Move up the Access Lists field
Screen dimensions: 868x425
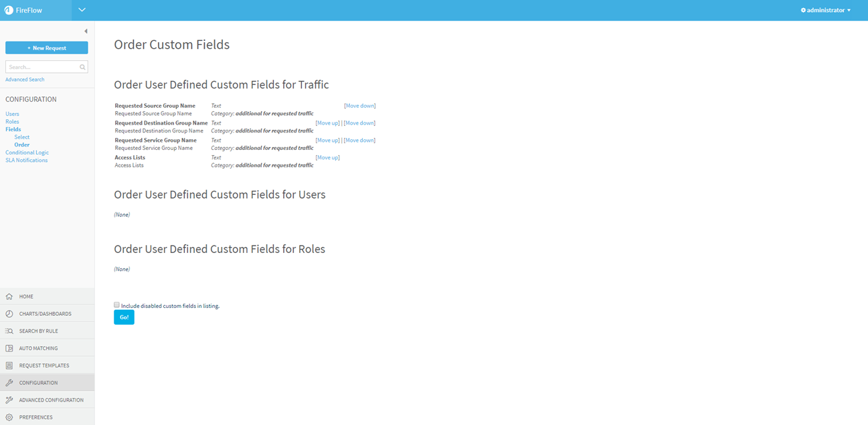[x=328, y=157]
